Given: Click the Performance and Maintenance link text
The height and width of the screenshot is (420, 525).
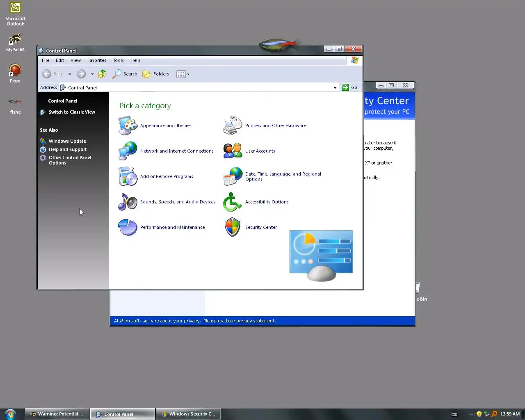Looking at the screenshot, I should click(172, 227).
